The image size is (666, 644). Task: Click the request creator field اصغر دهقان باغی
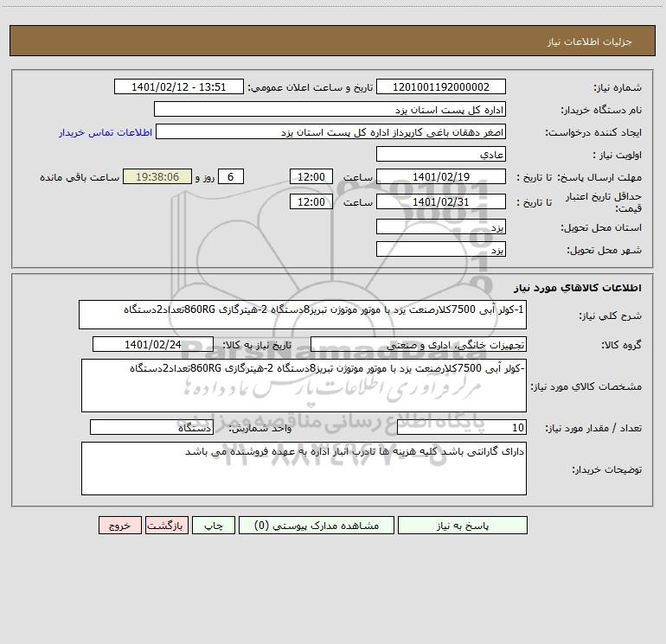[x=331, y=131]
